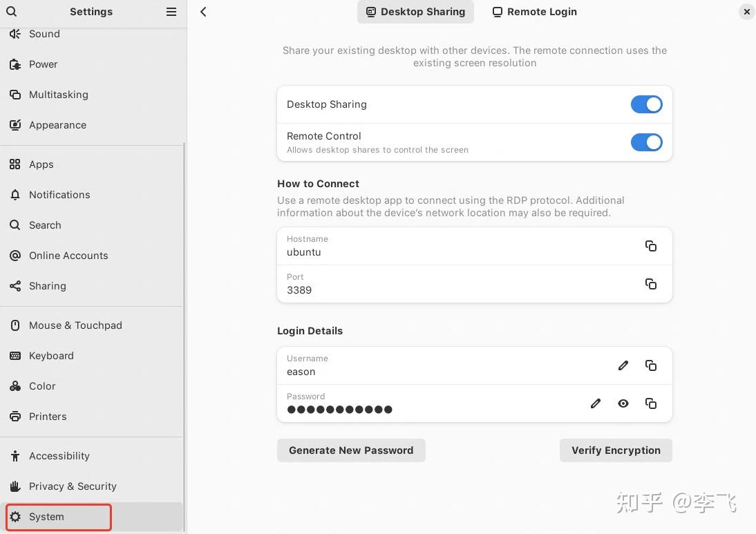Click the search icon in Settings header
Screen dimensions: 756x534
pos(11,12)
